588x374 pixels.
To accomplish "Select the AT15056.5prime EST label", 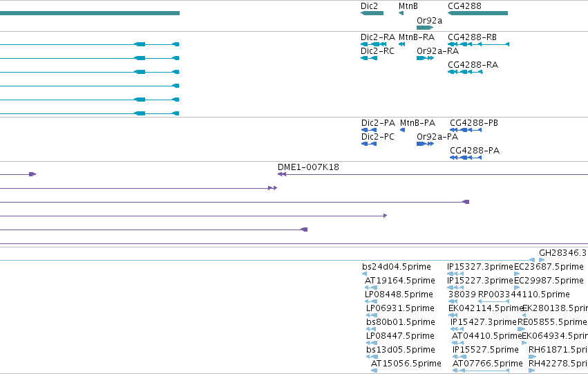I will [406, 364].
